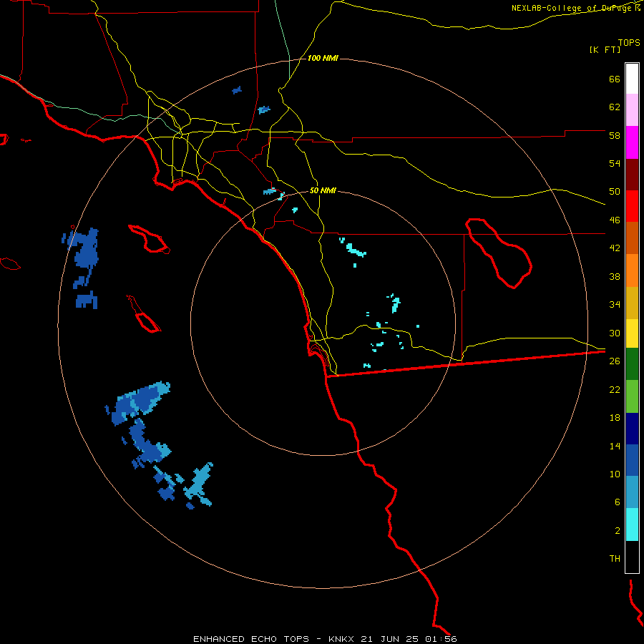
Task: Click the 'KNKX' station identifier
Action: pyautogui.click(x=341, y=639)
